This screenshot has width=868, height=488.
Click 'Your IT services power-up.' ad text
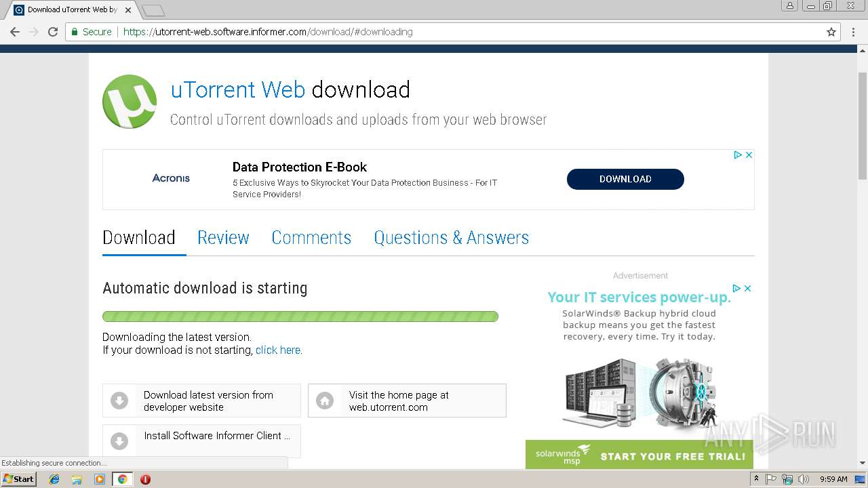click(639, 298)
